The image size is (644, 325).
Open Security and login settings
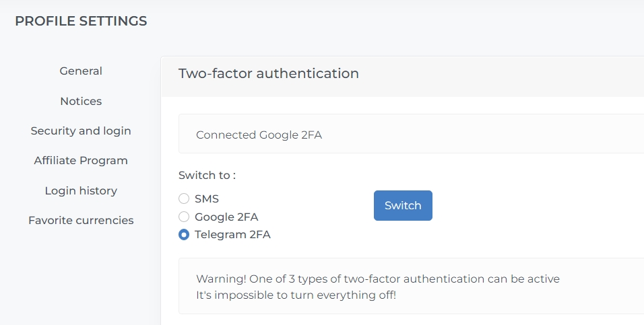point(81,131)
